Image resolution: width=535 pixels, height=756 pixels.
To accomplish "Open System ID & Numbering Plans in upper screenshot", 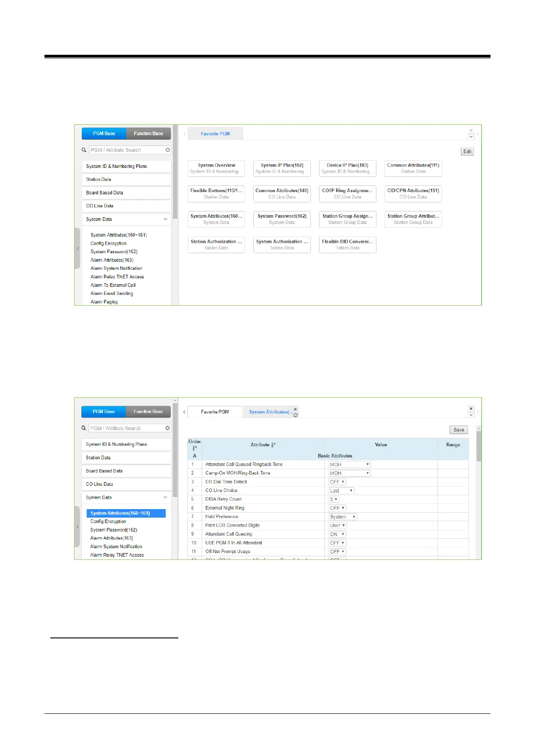I will pyautogui.click(x=127, y=166).
